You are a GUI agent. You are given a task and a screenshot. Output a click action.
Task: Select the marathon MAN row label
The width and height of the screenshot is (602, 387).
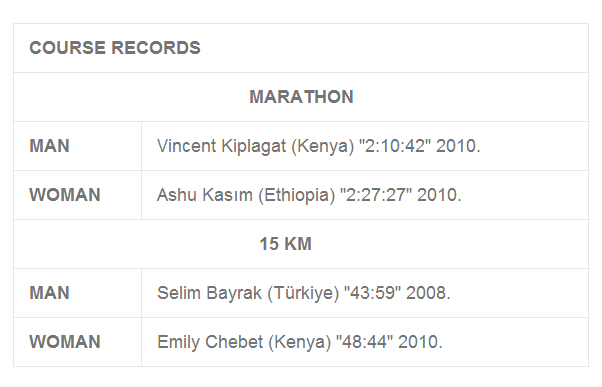pyautogui.click(x=50, y=146)
